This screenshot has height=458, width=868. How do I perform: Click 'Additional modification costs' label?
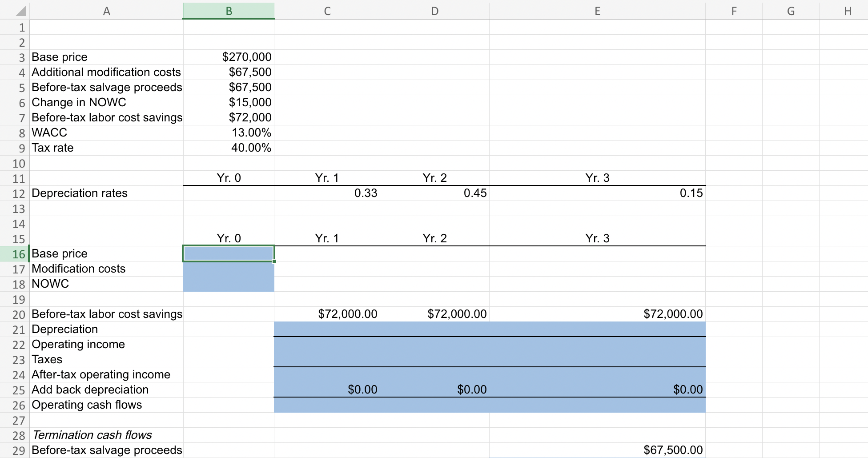click(106, 72)
